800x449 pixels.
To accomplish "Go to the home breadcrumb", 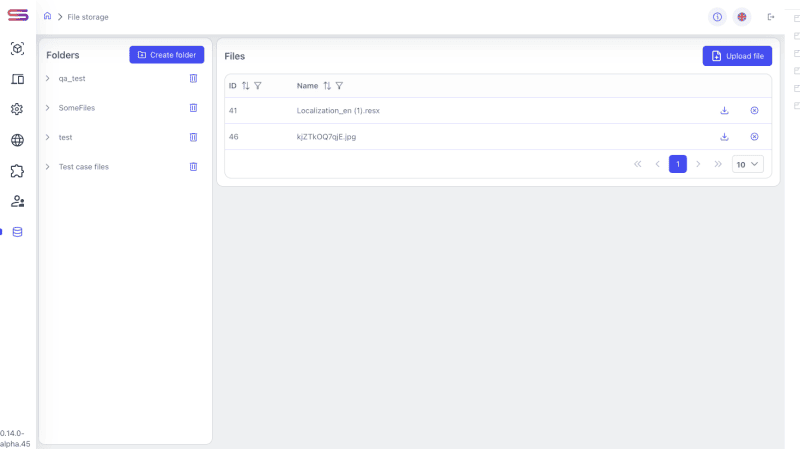I will pos(47,17).
